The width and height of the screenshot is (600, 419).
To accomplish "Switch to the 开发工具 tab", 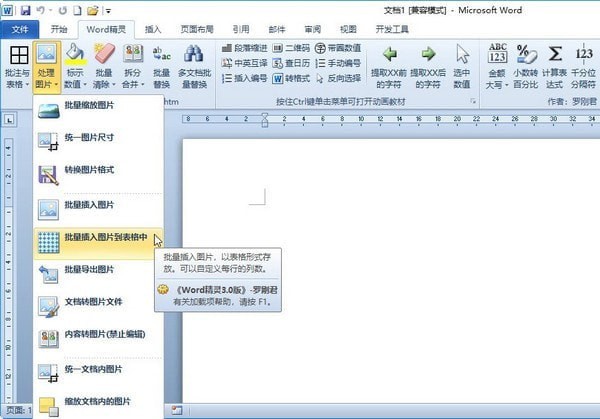I will [392, 29].
